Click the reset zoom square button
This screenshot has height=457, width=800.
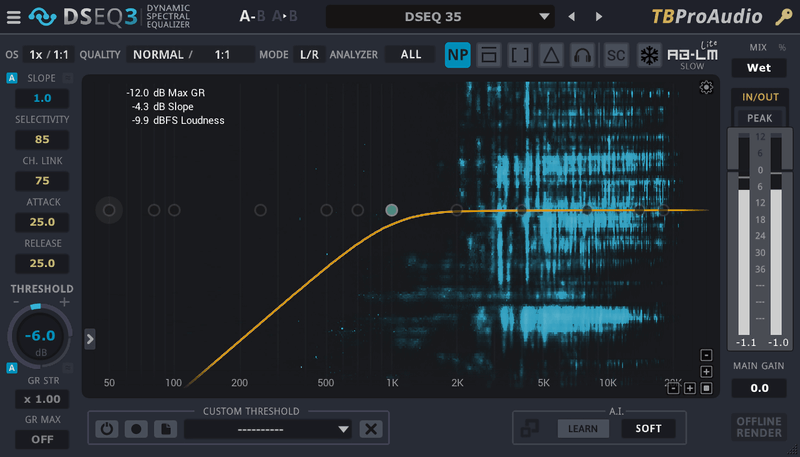pyautogui.click(x=706, y=388)
